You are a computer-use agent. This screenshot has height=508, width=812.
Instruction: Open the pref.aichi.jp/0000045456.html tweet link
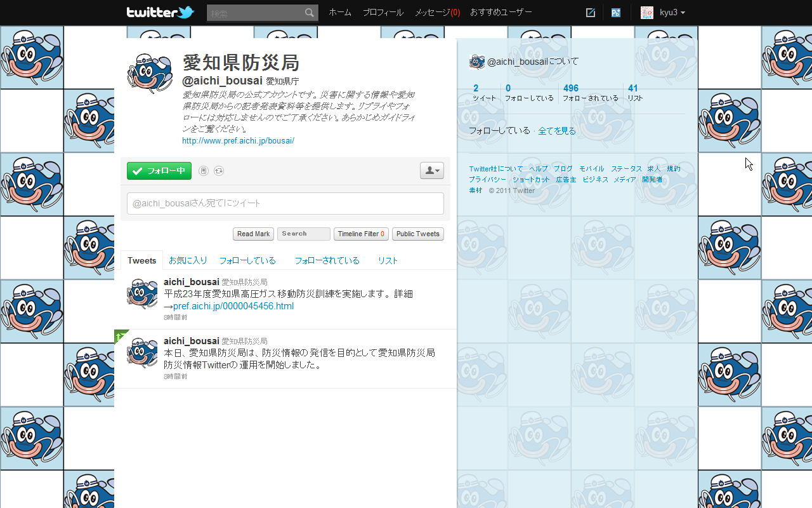[233, 306]
